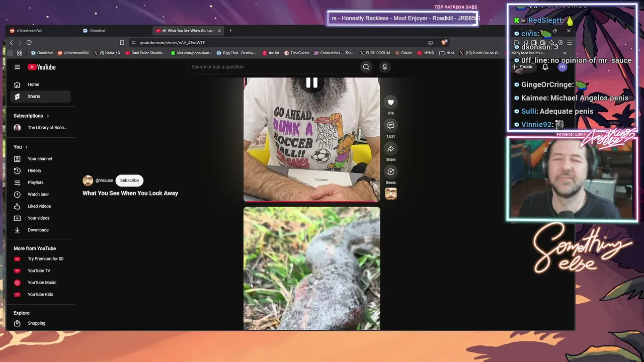
Task: Open Watch later list
Action: pos(40,195)
